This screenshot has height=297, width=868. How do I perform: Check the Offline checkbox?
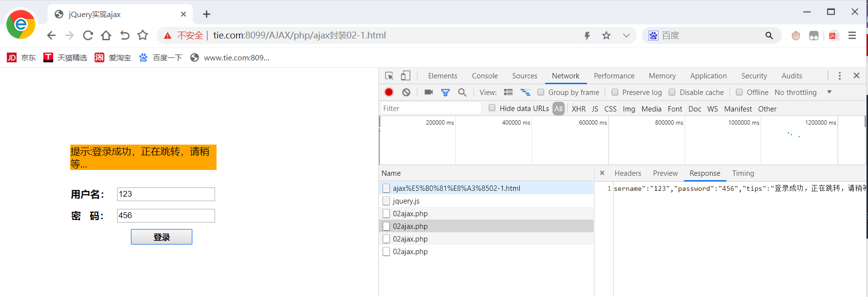[739, 92]
